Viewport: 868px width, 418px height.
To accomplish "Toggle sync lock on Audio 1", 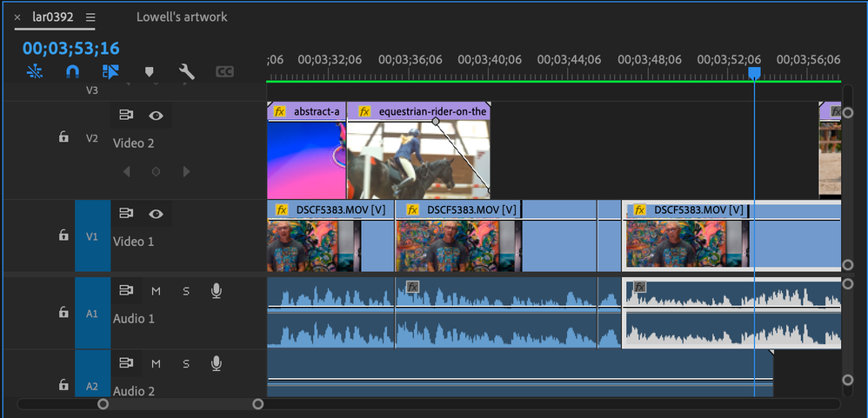I will point(126,290).
